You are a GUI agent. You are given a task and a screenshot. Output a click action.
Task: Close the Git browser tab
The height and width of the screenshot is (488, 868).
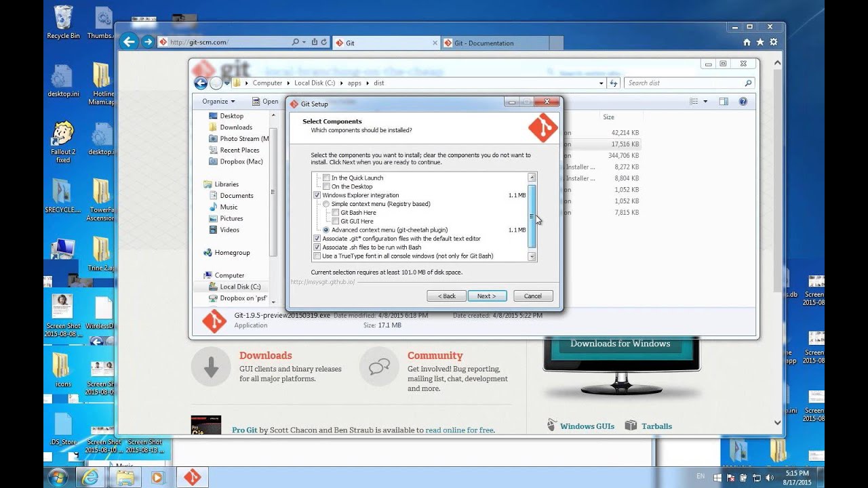[435, 43]
